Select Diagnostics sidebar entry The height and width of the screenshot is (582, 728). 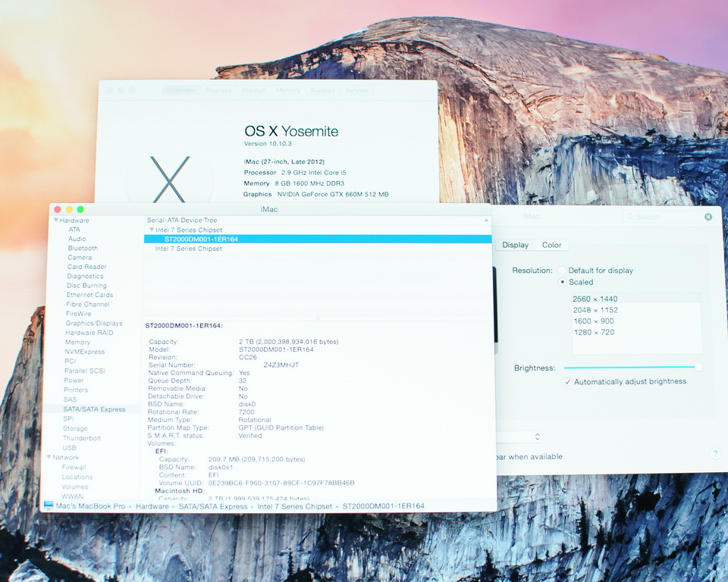(85, 276)
